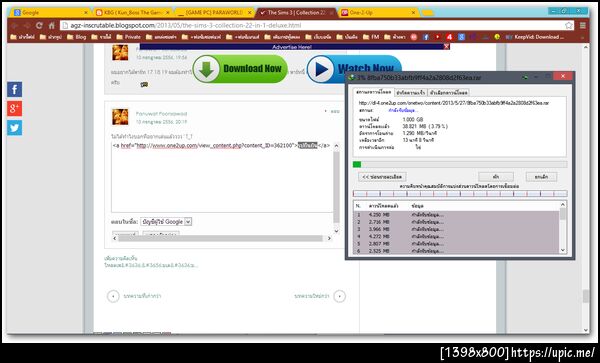
Task: Select connection row with 3.966 MB
Action: (457, 230)
